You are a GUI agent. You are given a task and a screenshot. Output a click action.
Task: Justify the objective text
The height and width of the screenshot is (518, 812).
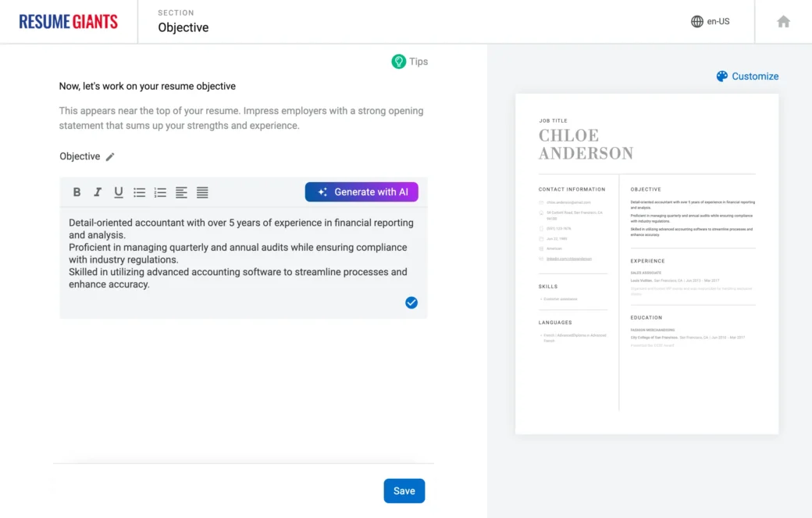202,192
